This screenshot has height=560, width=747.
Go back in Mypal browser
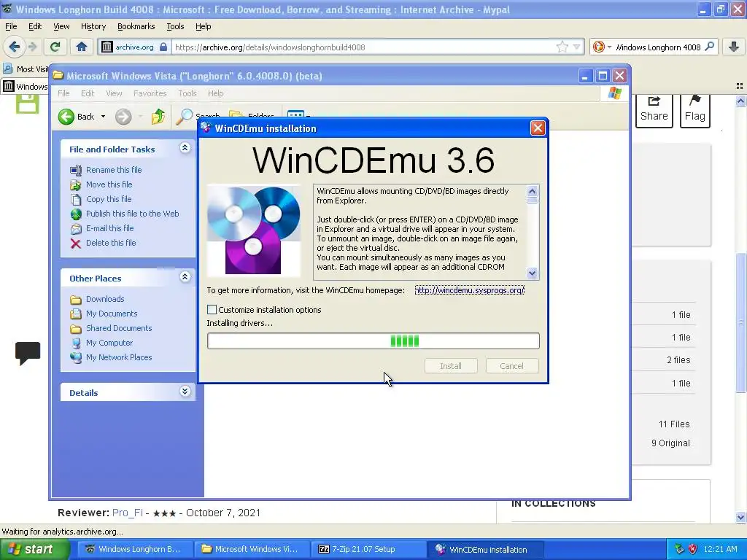pos(15,47)
